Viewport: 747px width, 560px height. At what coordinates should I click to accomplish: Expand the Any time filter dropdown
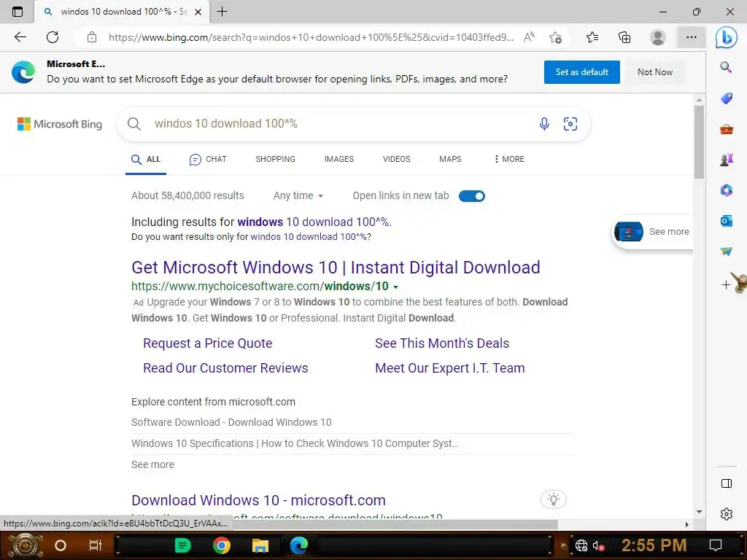pyautogui.click(x=298, y=195)
